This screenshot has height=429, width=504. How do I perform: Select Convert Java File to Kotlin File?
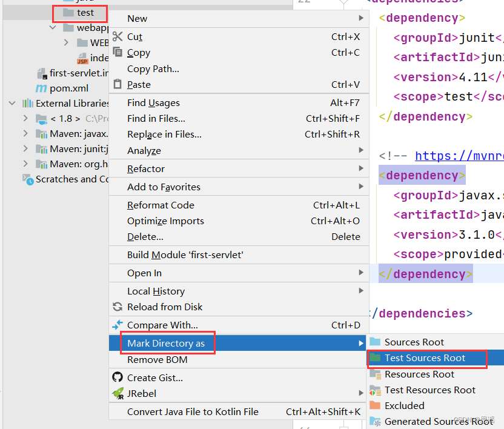[x=238, y=411]
